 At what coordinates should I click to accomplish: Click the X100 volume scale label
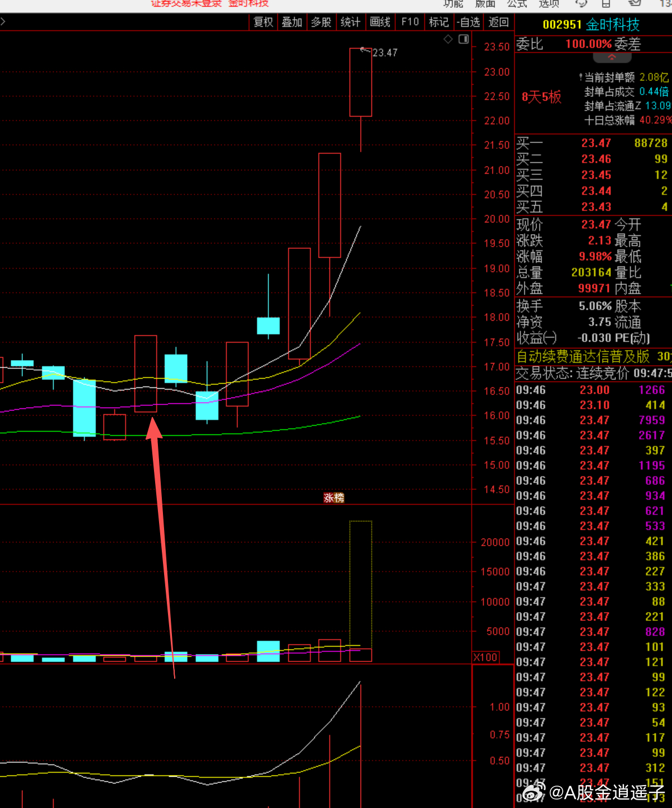tap(486, 657)
